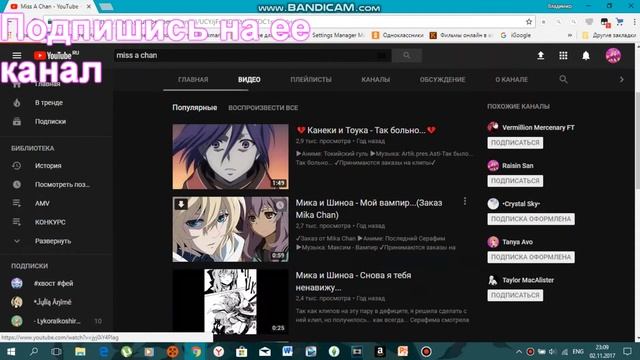Open Word from taskbar

[x=287, y=351]
